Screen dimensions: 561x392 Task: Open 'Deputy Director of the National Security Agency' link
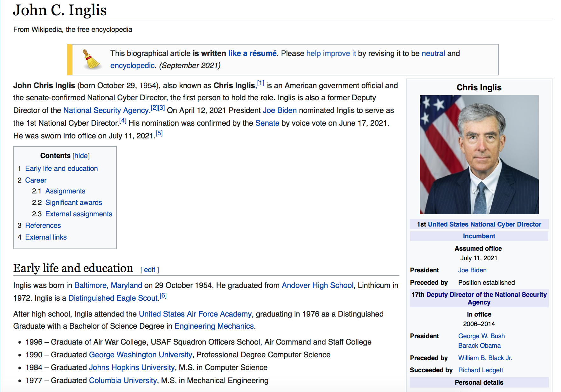point(486,298)
